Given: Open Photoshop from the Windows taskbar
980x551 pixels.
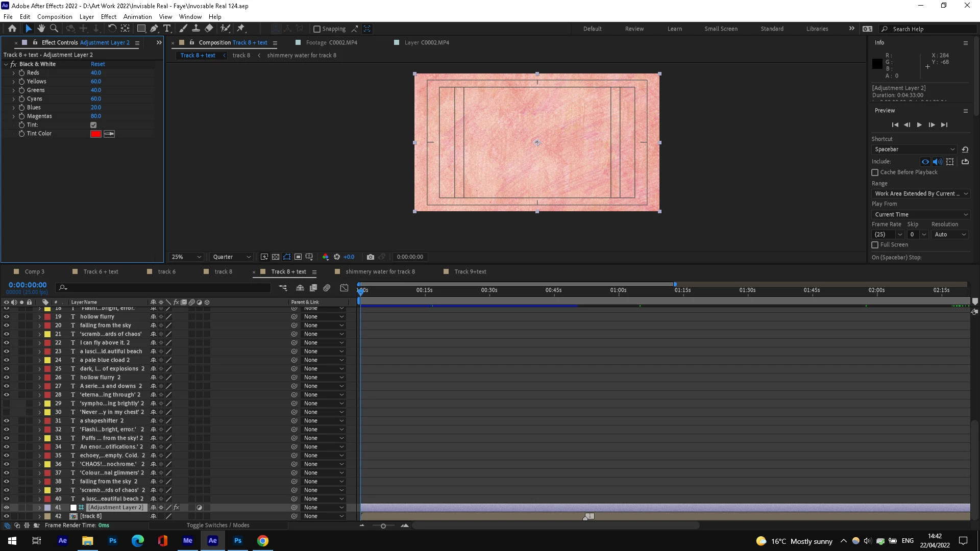Looking at the screenshot, I should click(x=113, y=541).
